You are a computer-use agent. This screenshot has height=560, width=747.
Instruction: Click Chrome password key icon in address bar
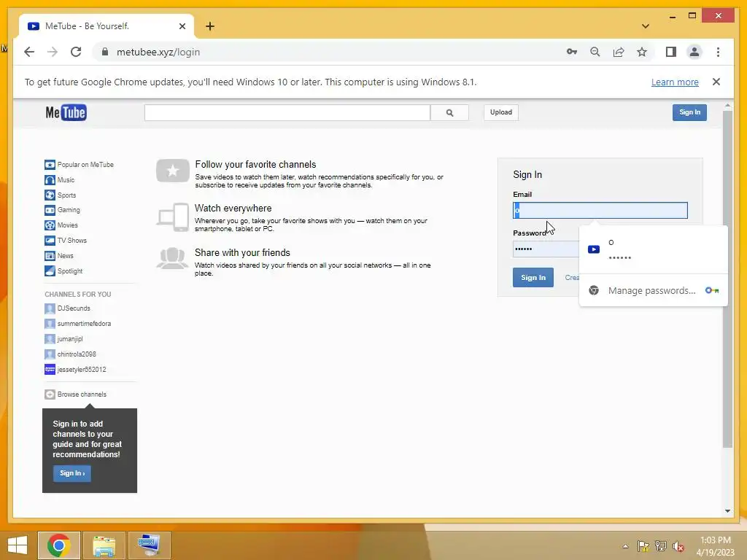(572, 52)
